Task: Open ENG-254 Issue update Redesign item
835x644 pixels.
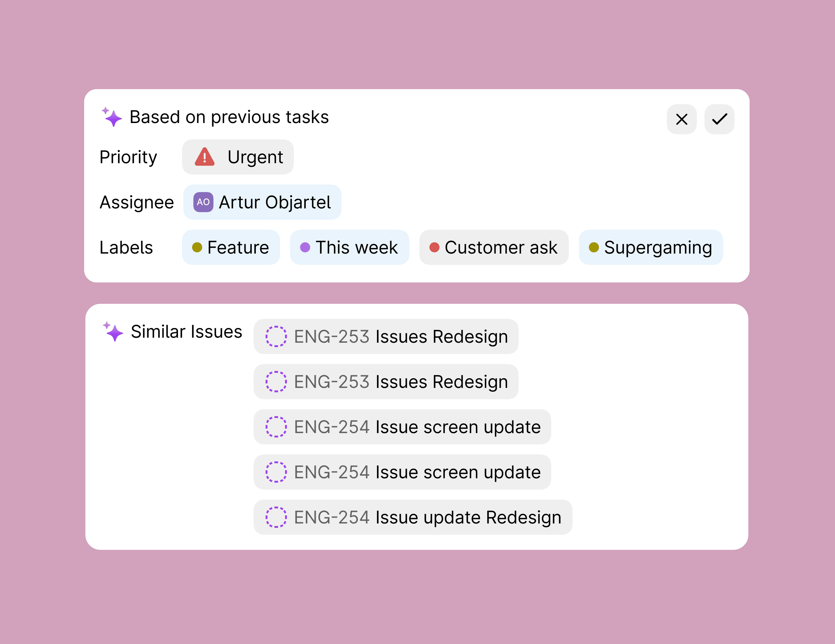Action: tap(413, 517)
